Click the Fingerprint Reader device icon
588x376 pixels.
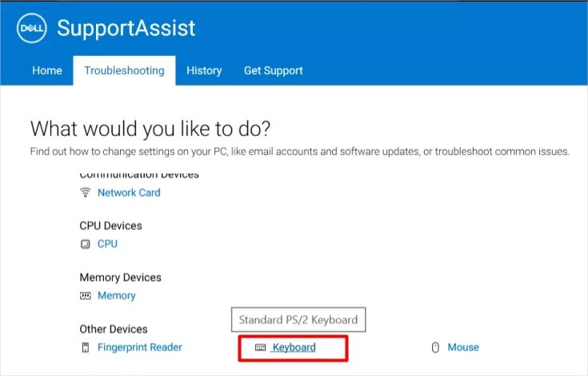86,347
